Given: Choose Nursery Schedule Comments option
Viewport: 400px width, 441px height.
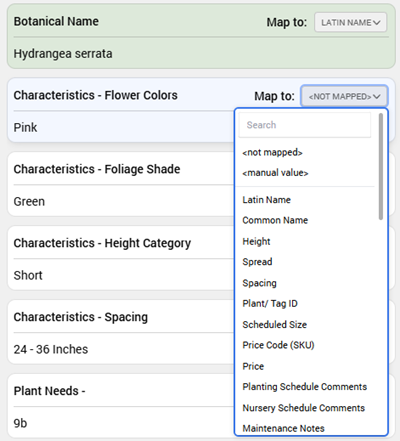Looking at the screenshot, I should click(x=303, y=408).
